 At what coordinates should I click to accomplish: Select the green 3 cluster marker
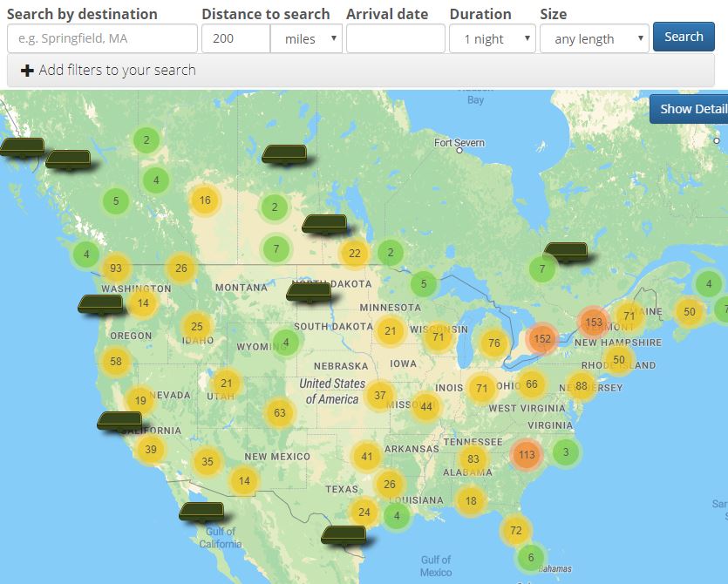tap(566, 452)
